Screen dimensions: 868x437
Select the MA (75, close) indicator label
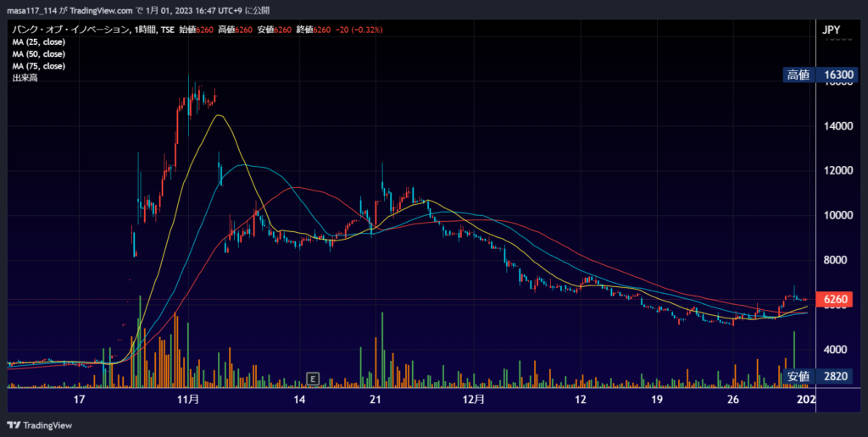click(39, 66)
